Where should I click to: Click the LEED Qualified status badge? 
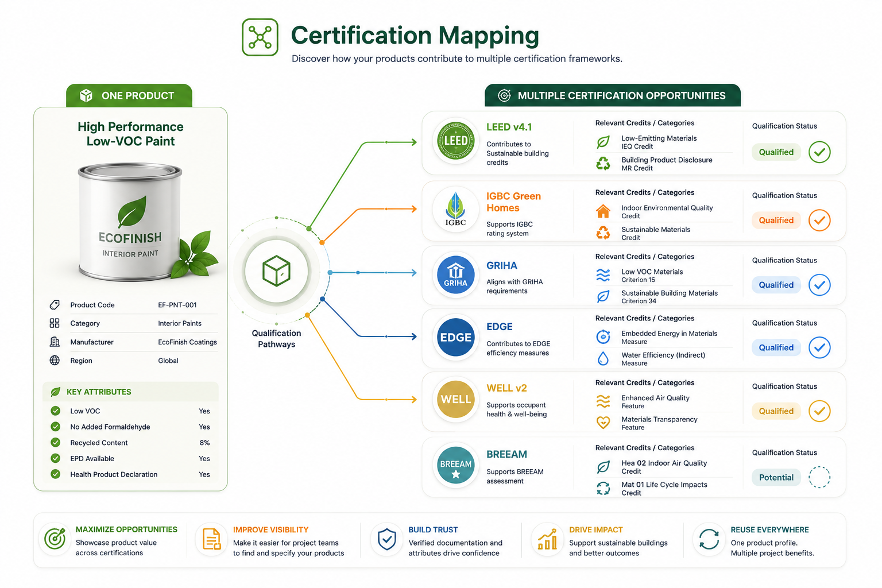pyautogui.click(x=776, y=152)
